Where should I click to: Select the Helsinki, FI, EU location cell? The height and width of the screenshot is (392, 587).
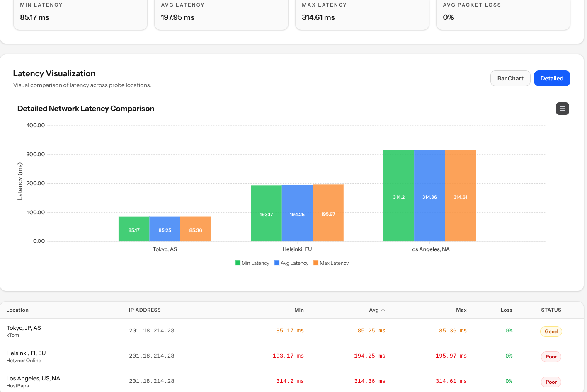coord(26,353)
